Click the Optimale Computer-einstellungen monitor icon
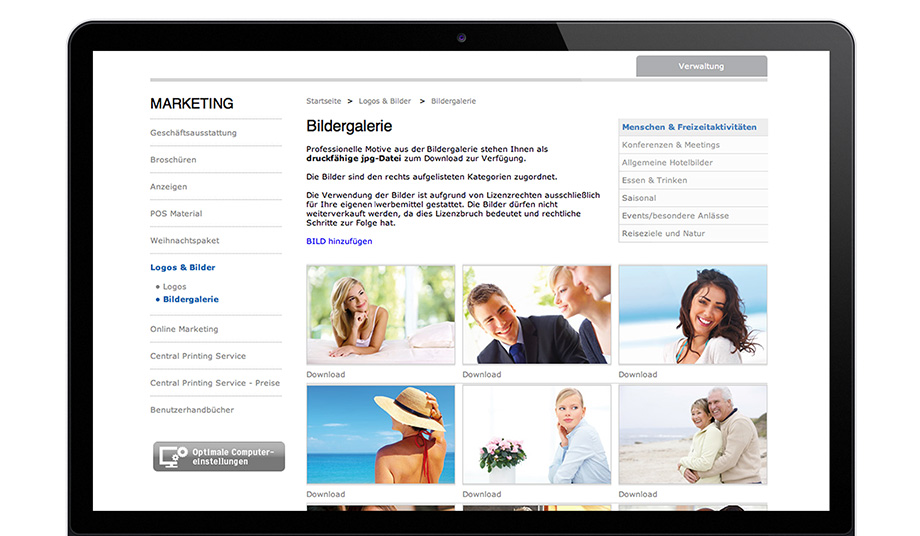 point(174,457)
